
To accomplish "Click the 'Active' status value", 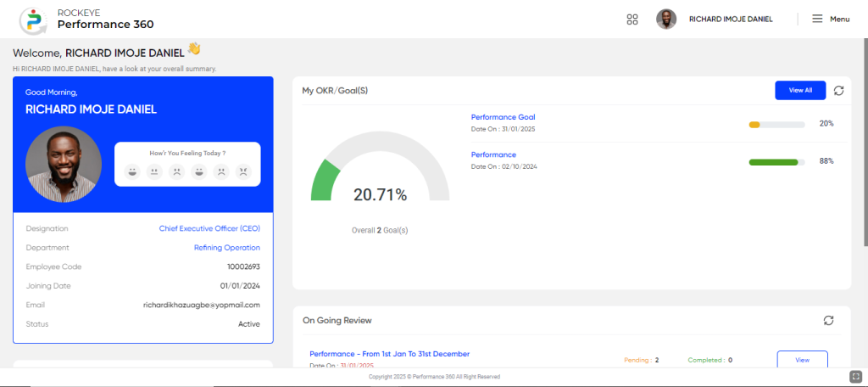I will coord(248,324).
